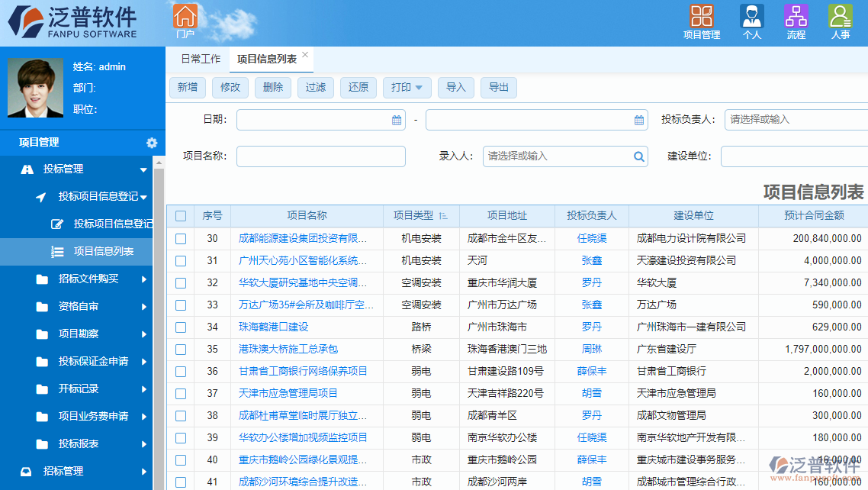Check the row checkbox for project 30

click(181, 238)
